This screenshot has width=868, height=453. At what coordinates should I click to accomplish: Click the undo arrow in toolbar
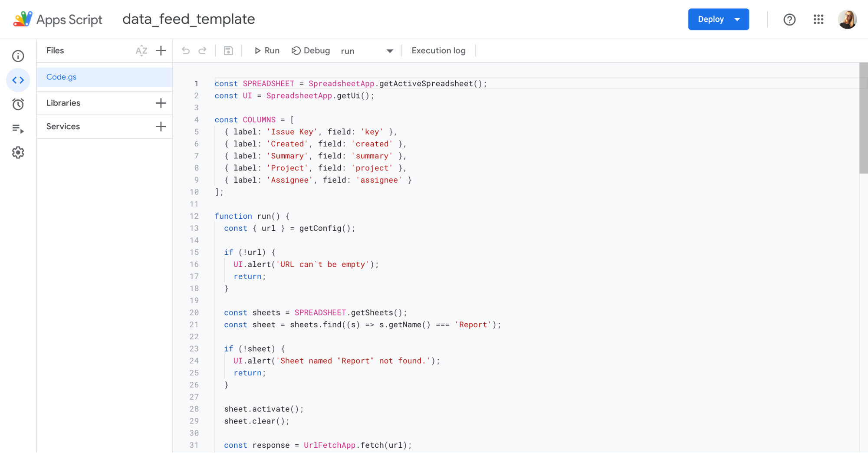tap(186, 51)
